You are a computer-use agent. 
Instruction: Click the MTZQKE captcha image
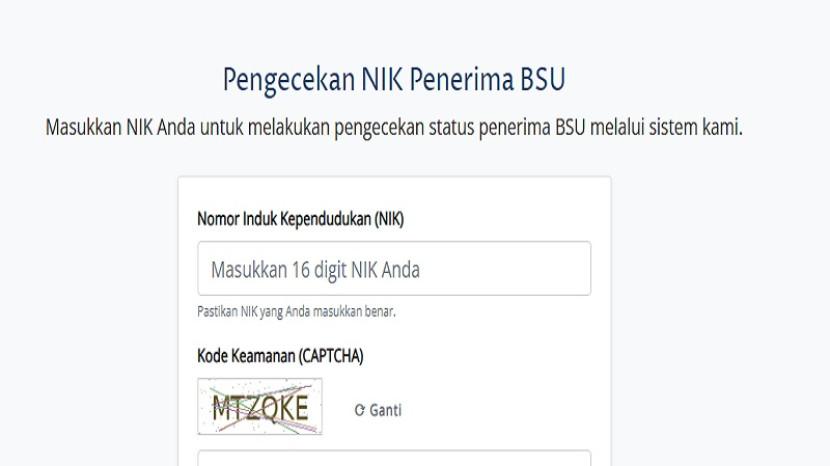tap(260, 406)
